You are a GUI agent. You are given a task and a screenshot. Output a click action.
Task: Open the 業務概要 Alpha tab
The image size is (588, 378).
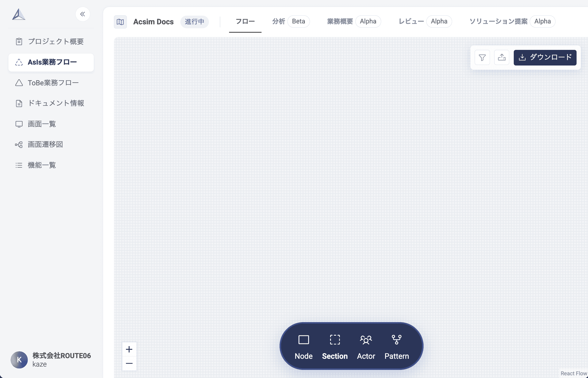[354, 21]
